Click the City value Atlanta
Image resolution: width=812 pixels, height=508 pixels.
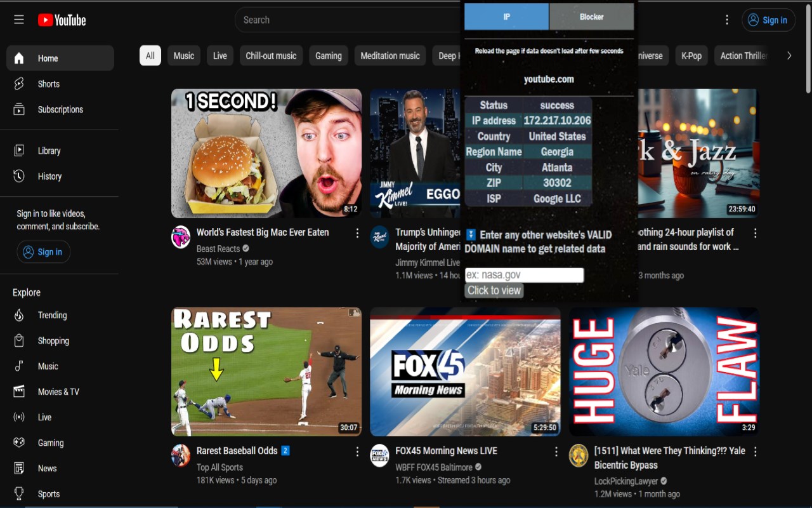(x=557, y=168)
